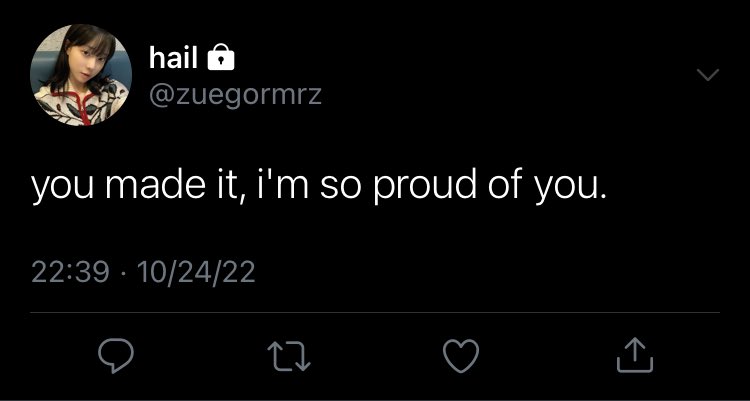This screenshot has height=401, width=750.
Task: Select the tweet text body
Action: (x=319, y=186)
